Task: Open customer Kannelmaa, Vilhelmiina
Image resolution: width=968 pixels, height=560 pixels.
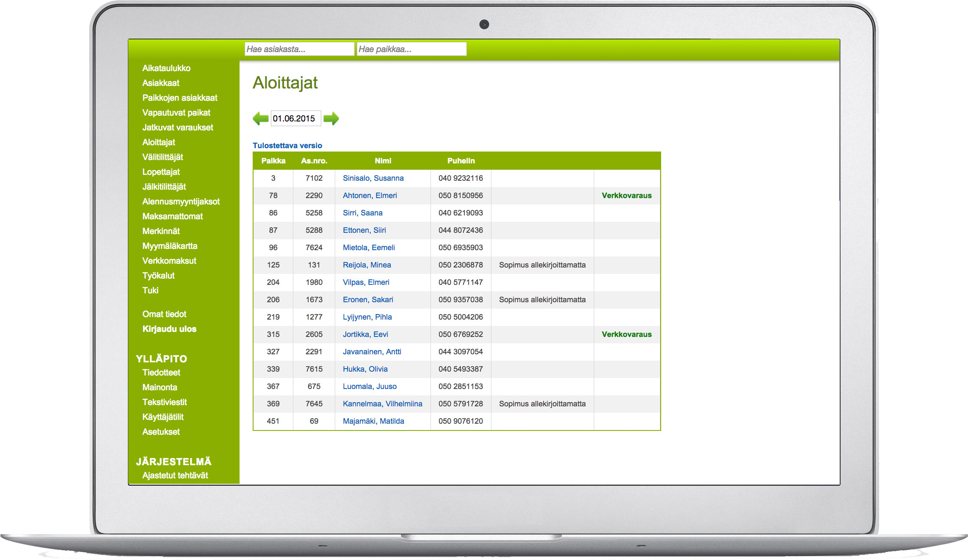Action: coord(383,404)
